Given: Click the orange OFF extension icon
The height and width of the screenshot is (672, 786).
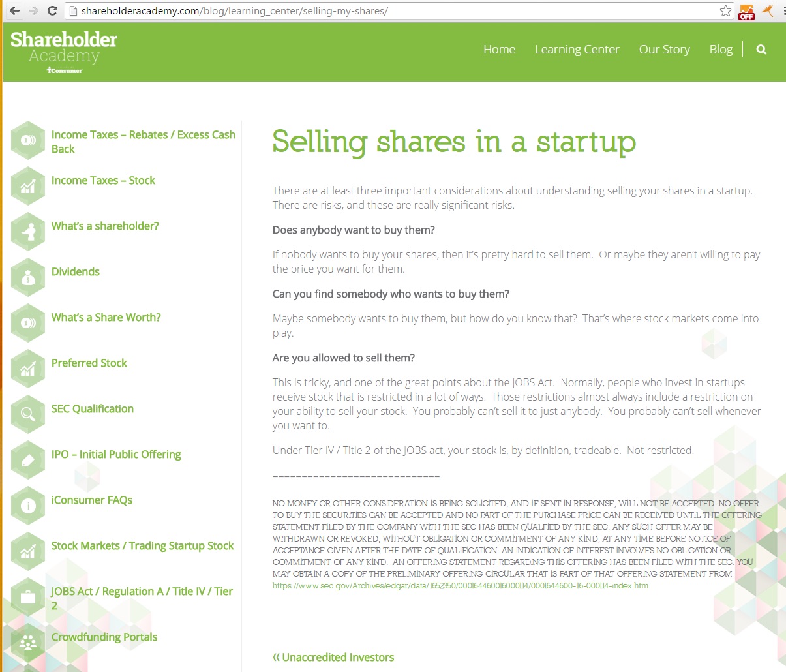Looking at the screenshot, I should (x=746, y=12).
